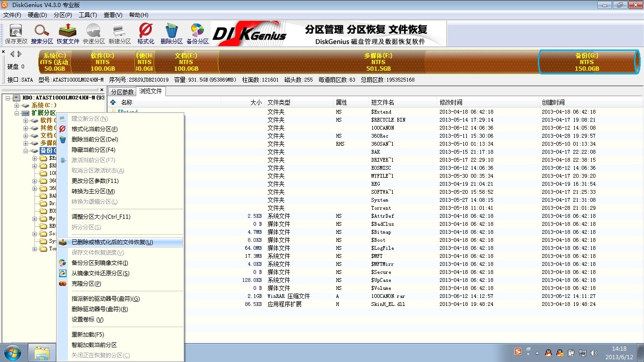Click the 新建分区 new partition icon
Viewport: 644px width, 362px height.
pos(120,34)
